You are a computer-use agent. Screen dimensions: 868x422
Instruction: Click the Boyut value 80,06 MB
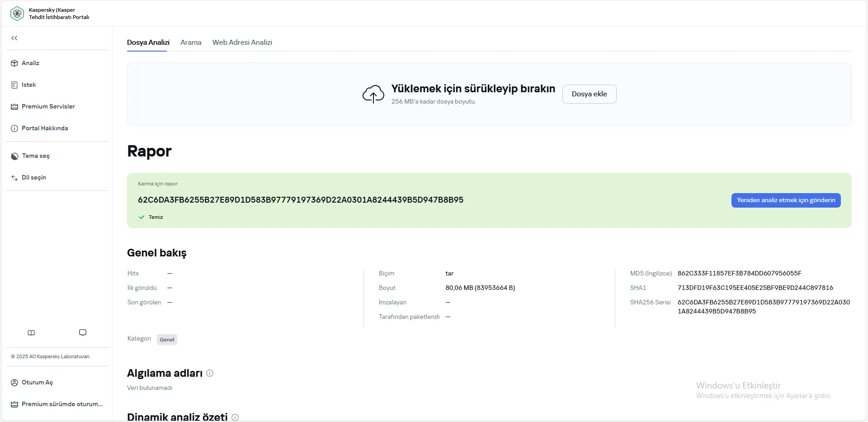[480, 288]
